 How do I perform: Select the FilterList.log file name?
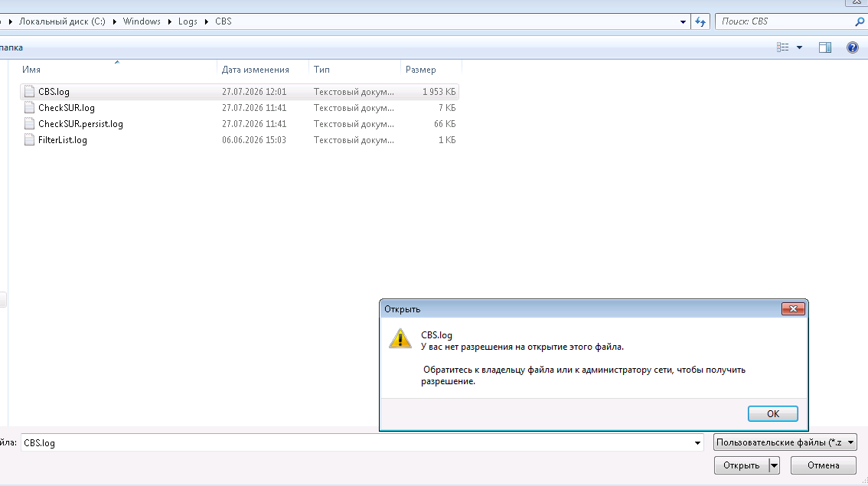(63, 140)
